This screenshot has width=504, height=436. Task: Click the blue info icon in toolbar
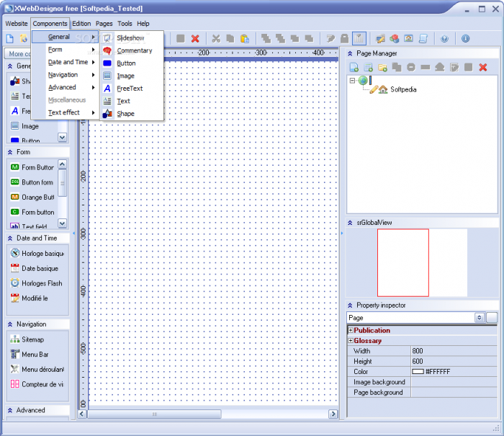click(465, 38)
